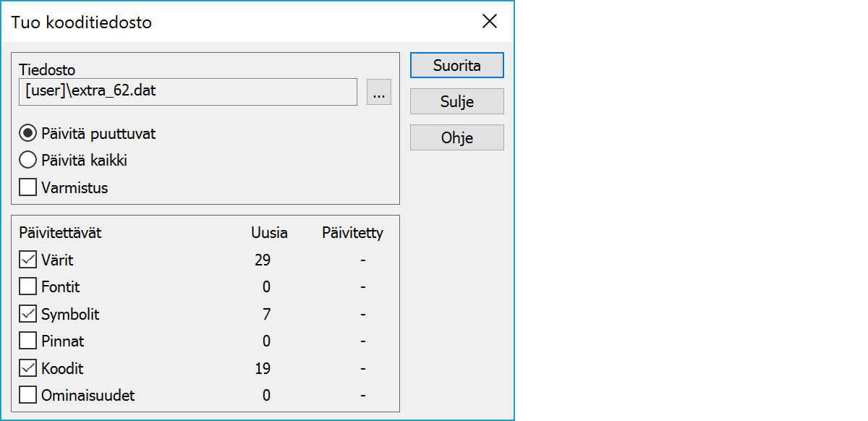Select the Päivitä puuttuvat radio option
Viewport: 868px width, 421px height.
click(x=28, y=134)
